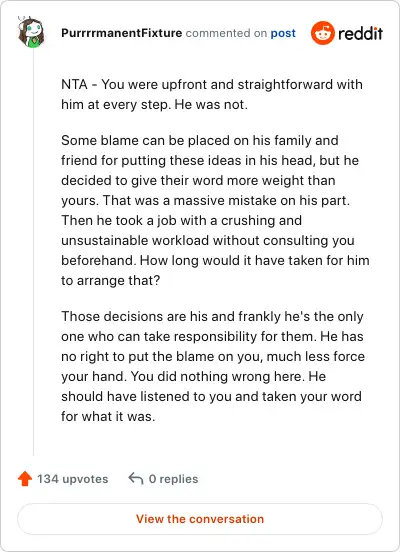Click the reply arrow icon
The image size is (400, 552).
click(136, 478)
